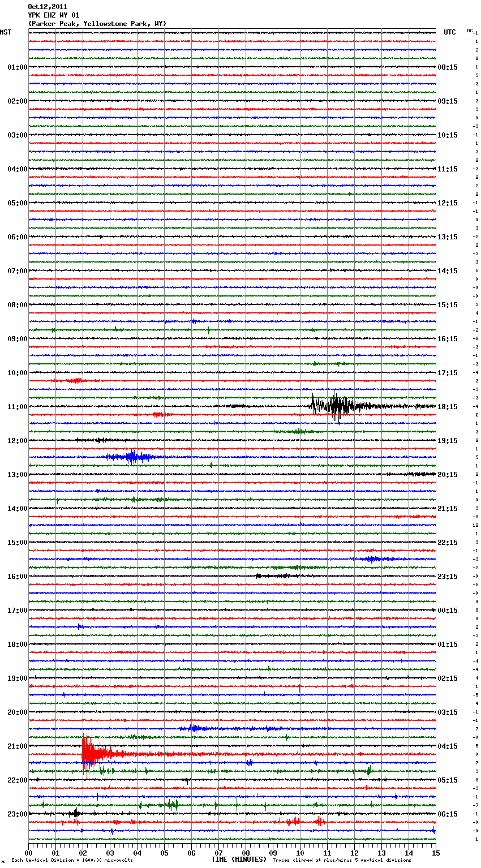Viewport: 481px width, 868px height.
Task: Click the date text "Oct12,2011"
Action: pos(48,7)
